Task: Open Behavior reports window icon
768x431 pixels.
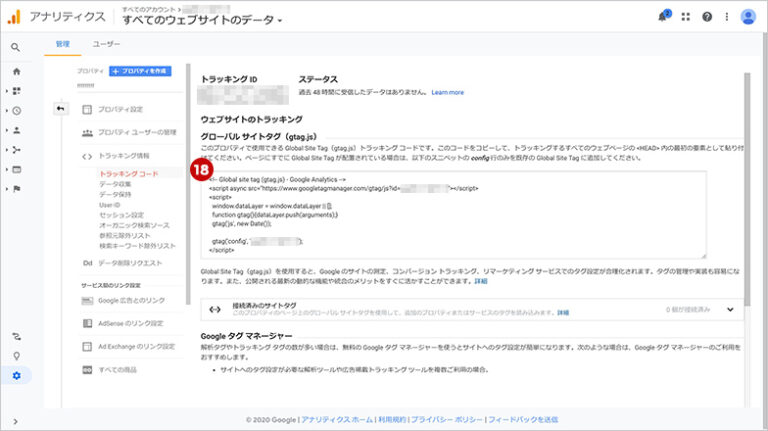Action: (17, 169)
